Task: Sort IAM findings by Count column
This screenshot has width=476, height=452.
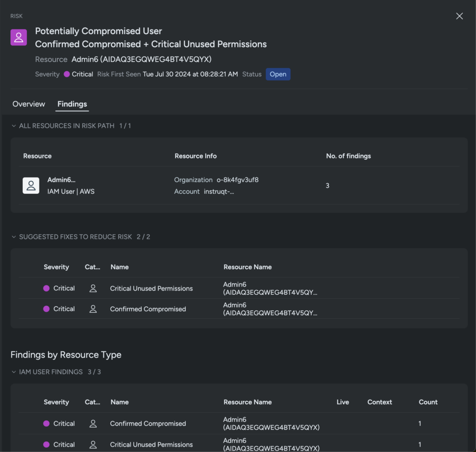Action: coord(428,402)
